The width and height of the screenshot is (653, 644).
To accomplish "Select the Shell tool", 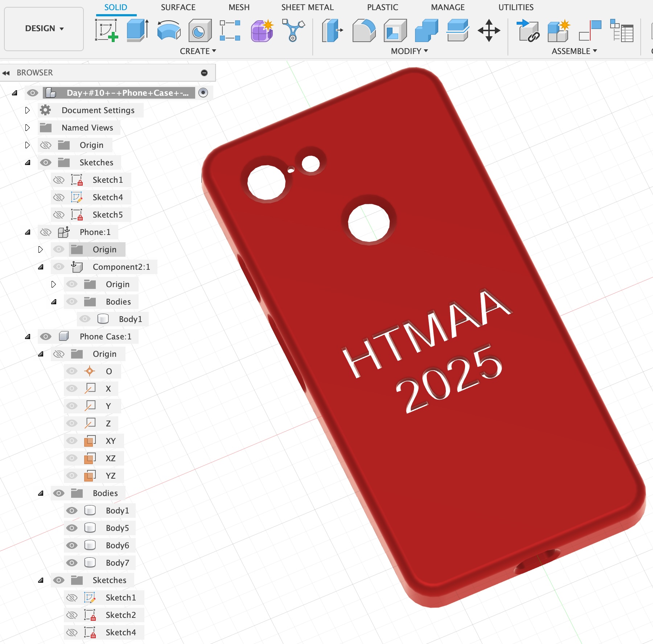I will (x=395, y=30).
